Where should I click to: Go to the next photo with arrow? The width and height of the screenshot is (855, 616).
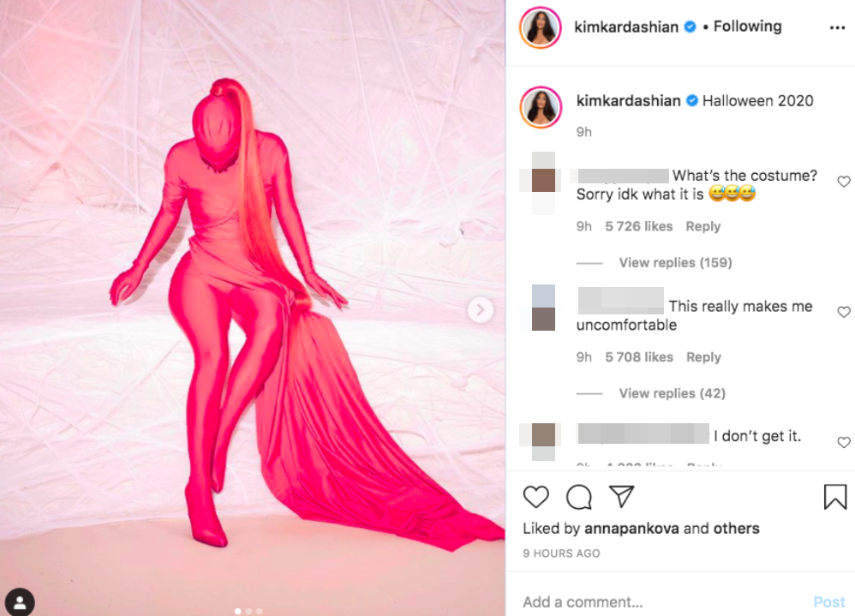pos(481,310)
